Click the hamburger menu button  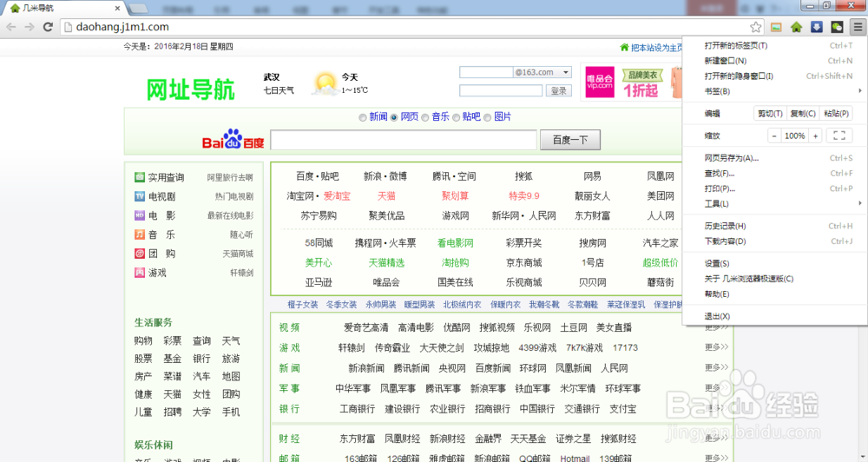coord(858,27)
